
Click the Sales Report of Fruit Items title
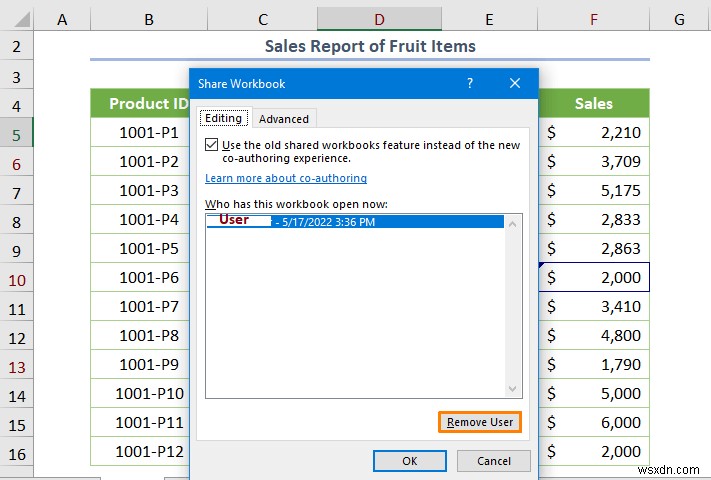[370, 46]
